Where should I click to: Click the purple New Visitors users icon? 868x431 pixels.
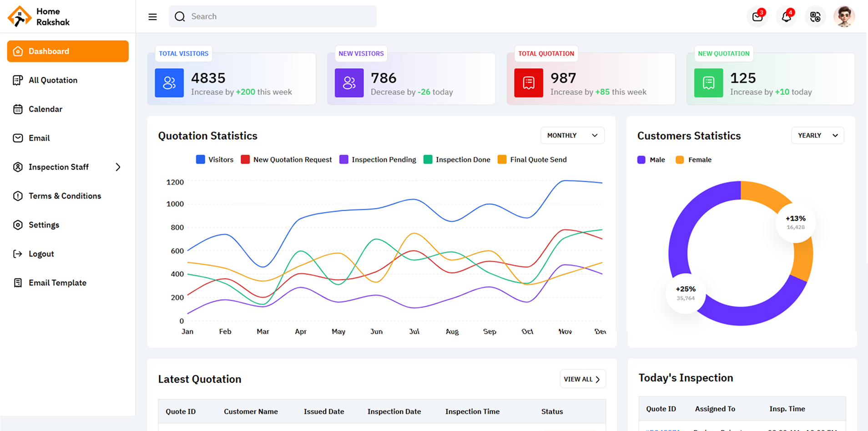tap(349, 83)
